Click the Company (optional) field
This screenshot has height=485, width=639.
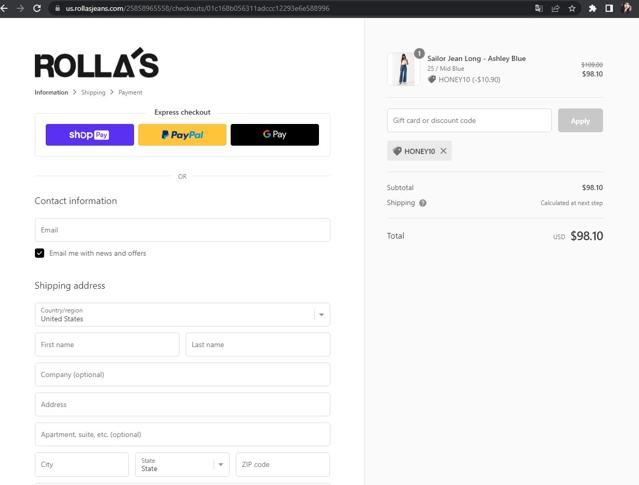coord(182,375)
